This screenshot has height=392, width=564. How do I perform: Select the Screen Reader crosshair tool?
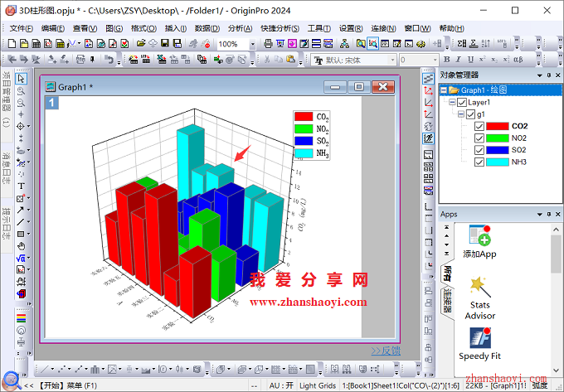point(21,114)
